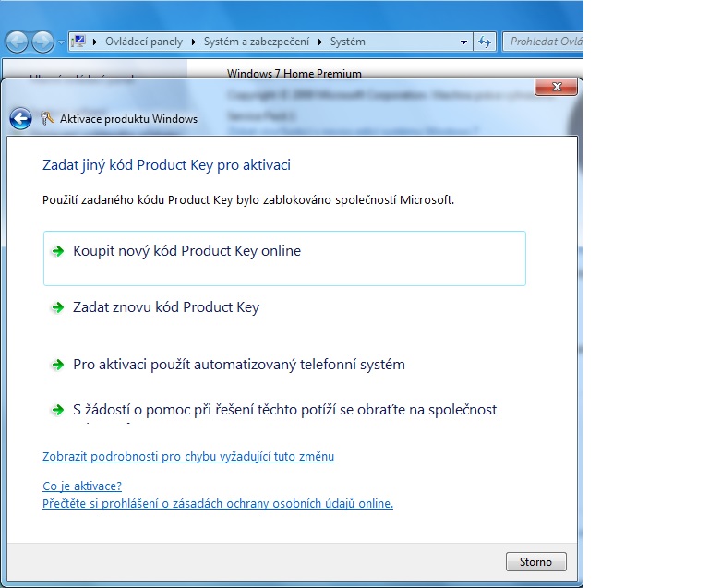Expand arrow after Systém a zabezpečení
This screenshot has height=588, width=709.
click(320, 42)
